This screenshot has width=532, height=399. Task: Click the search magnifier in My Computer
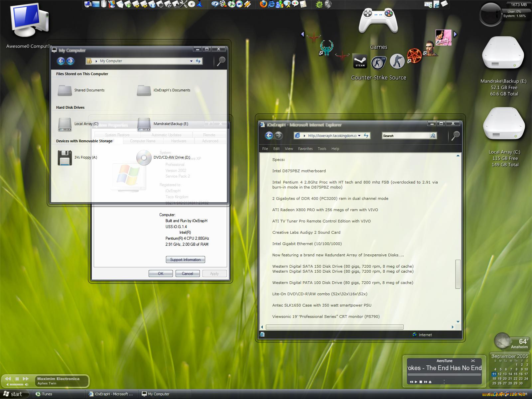click(x=221, y=61)
